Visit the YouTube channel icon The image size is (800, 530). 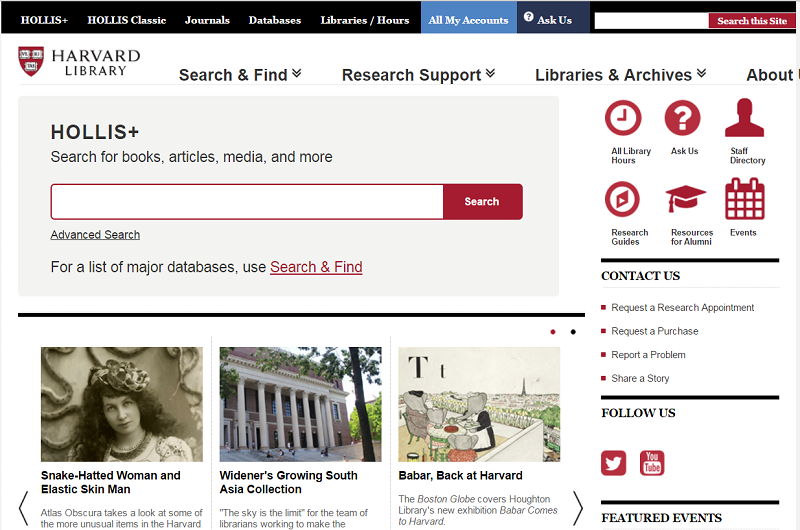[x=652, y=463]
